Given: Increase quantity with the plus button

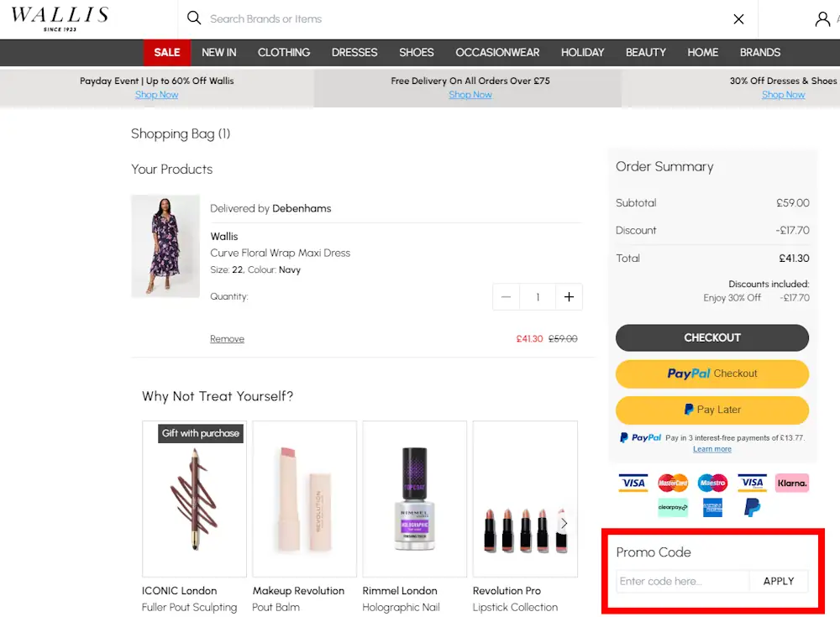Looking at the screenshot, I should [569, 296].
